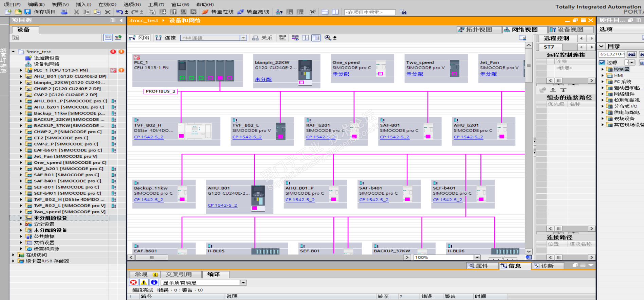This screenshot has width=644, height=300.
Task: Click the Relations icon in network toolbar
Action: coord(255,38)
